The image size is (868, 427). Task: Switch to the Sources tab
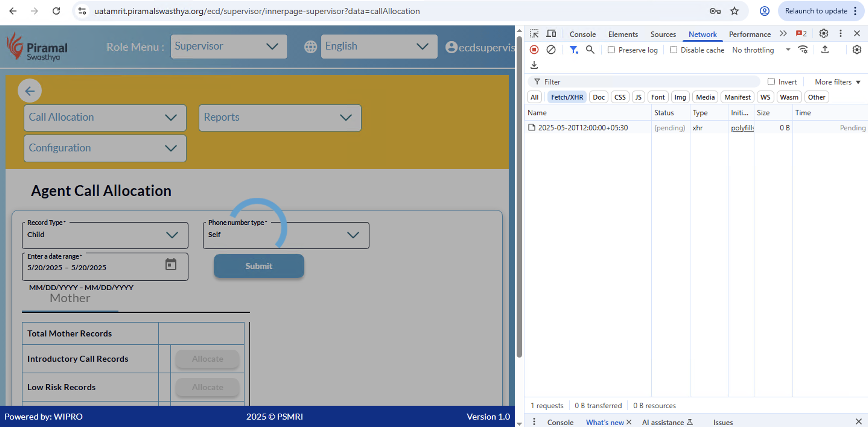(663, 34)
